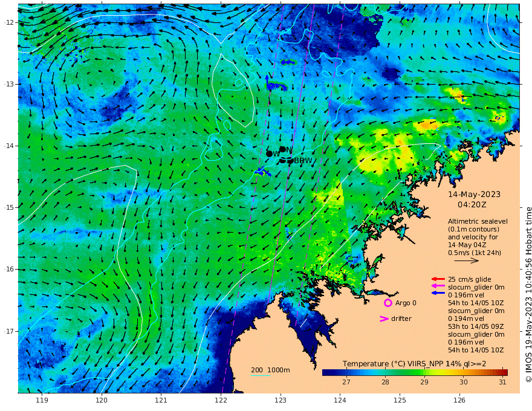Click the longitude axis label 126
This screenshot has width=532, height=411.
click(x=459, y=400)
